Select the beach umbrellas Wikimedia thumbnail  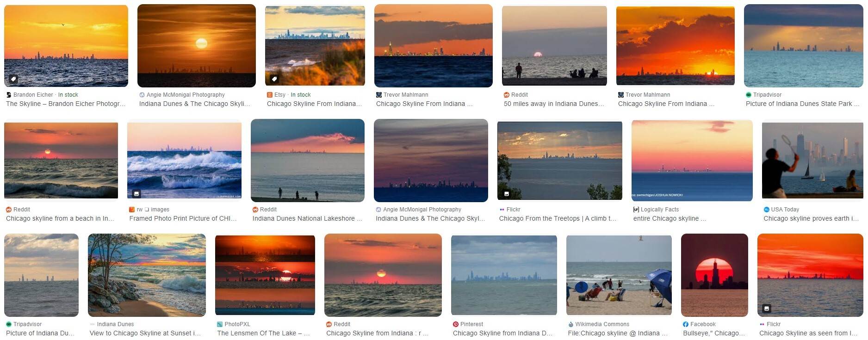(x=619, y=275)
